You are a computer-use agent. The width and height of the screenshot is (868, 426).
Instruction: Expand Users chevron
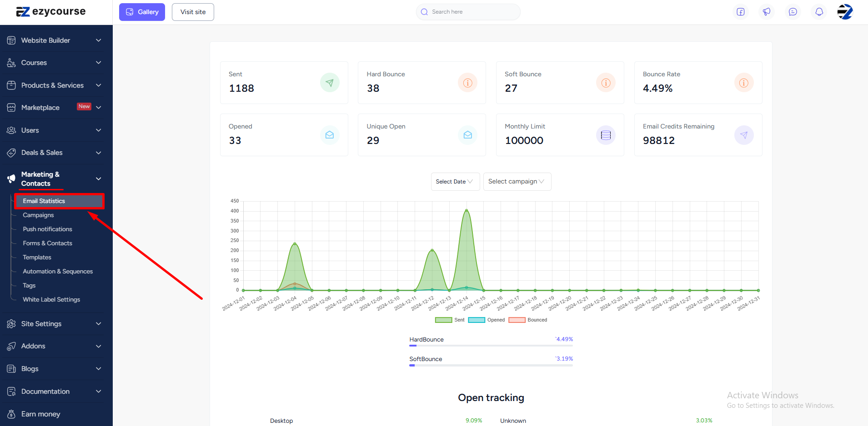click(x=99, y=130)
